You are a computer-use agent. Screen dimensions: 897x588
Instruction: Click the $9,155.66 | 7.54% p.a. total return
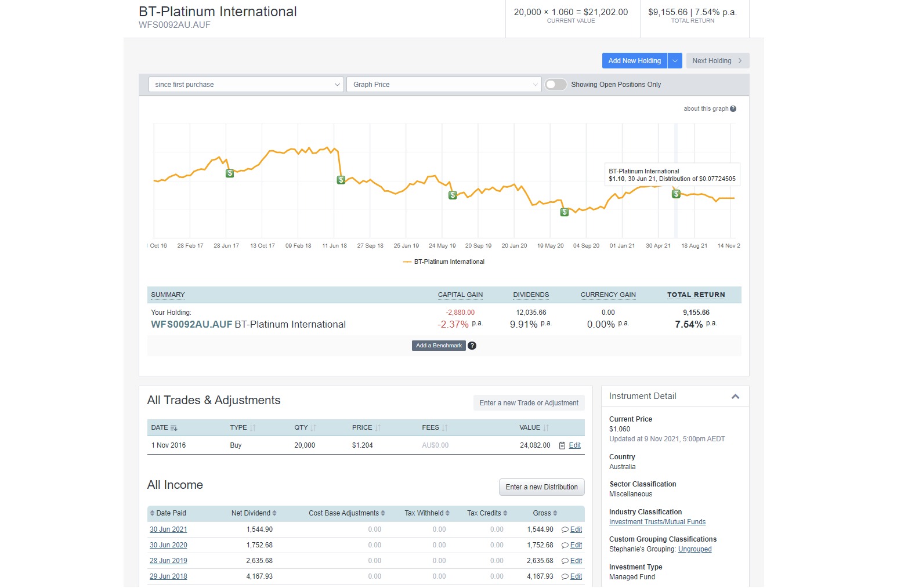693,12
